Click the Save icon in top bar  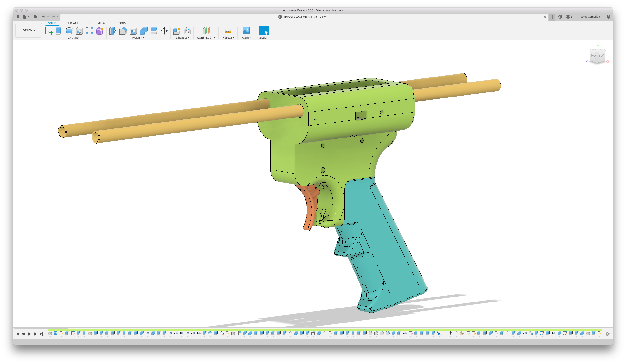36,17
